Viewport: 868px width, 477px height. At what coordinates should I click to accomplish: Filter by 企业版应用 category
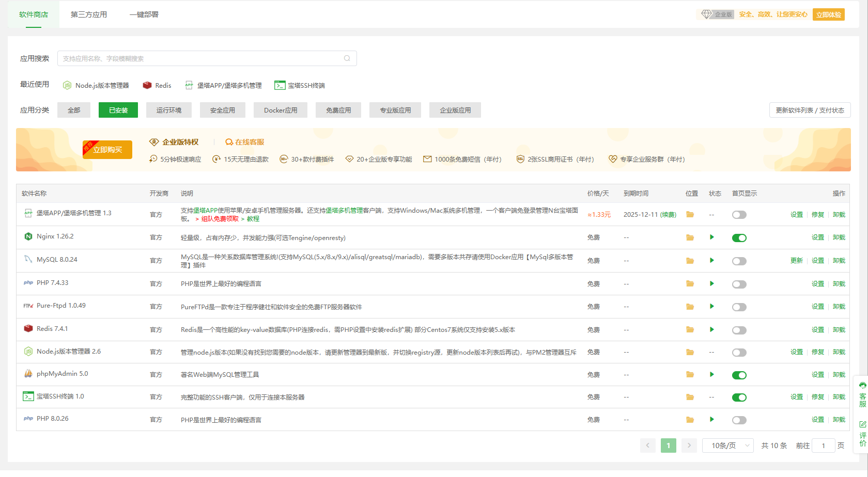tap(455, 110)
